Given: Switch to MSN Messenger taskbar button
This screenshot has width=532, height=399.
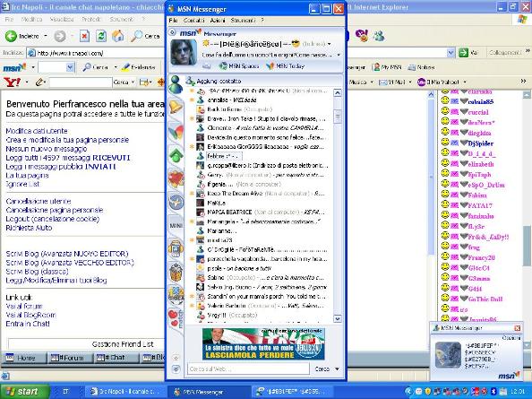Looking at the screenshot, I should point(209,392).
